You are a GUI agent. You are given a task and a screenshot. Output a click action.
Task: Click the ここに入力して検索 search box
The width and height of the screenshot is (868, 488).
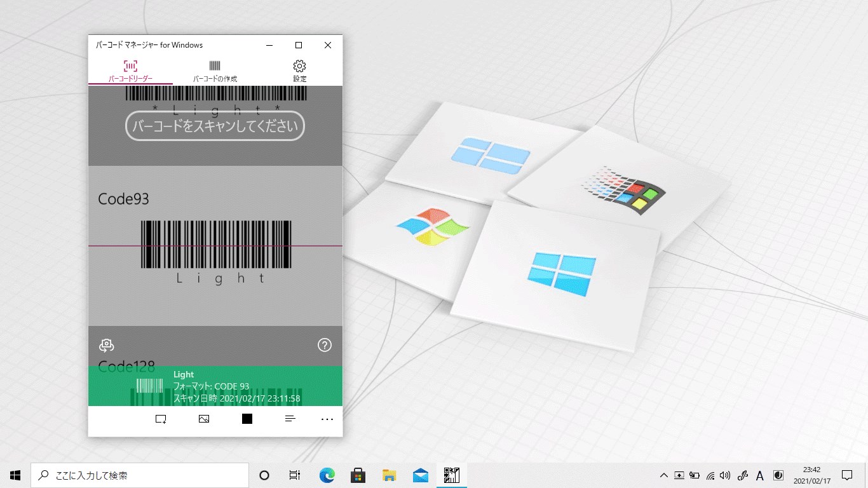pos(140,475)
